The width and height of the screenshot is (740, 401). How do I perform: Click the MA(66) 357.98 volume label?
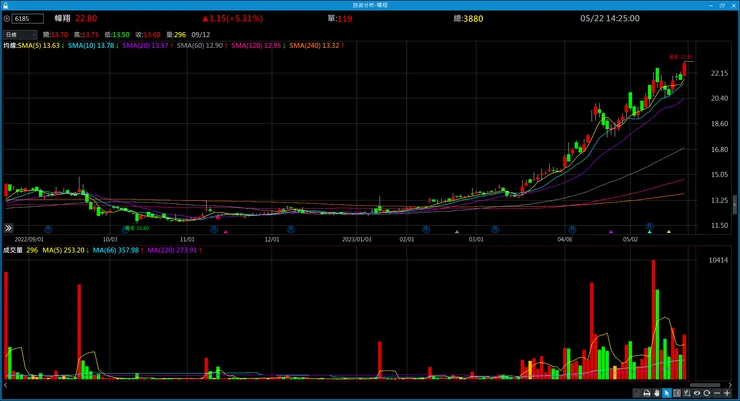pyautogui.click(x=118, y=250)
